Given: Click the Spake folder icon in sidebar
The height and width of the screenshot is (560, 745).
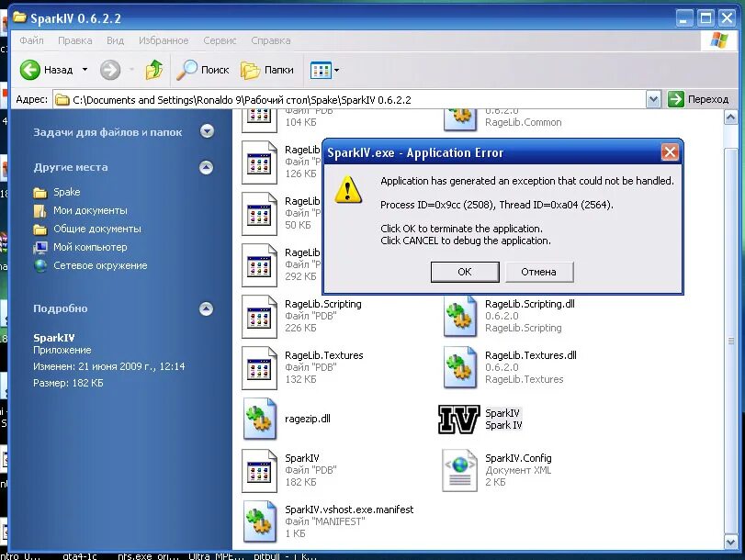Looking at the screenshot, I should pyautogui.click(x=40, y=193).
